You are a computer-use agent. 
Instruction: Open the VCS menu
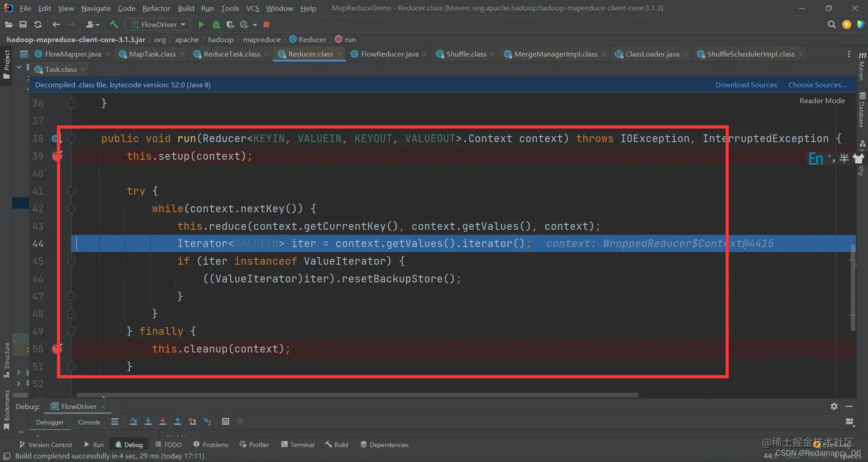[x=253, y=8]
